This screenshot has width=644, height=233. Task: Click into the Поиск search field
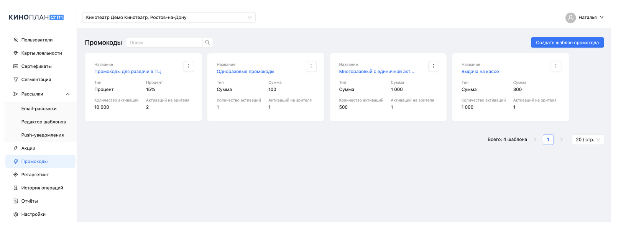tap(164, 43)
